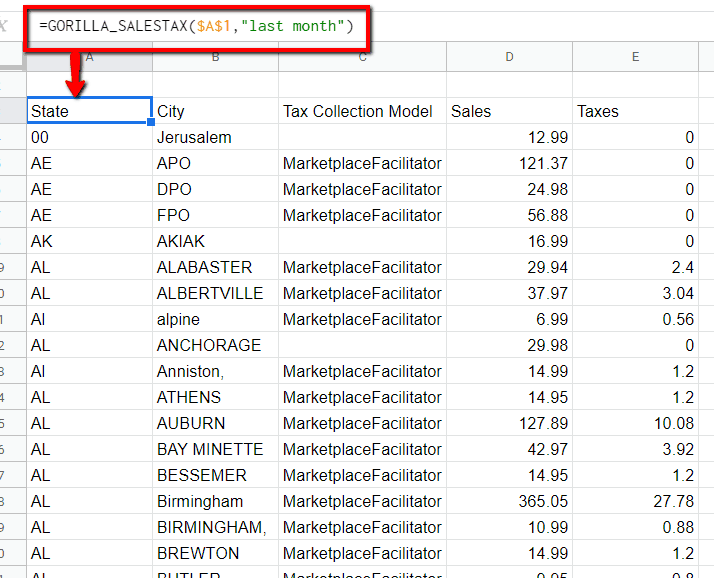Click MarketplaceFacilitator cell in the BESSEMER row
The image size is (714, 578).
tap(362, 475)
